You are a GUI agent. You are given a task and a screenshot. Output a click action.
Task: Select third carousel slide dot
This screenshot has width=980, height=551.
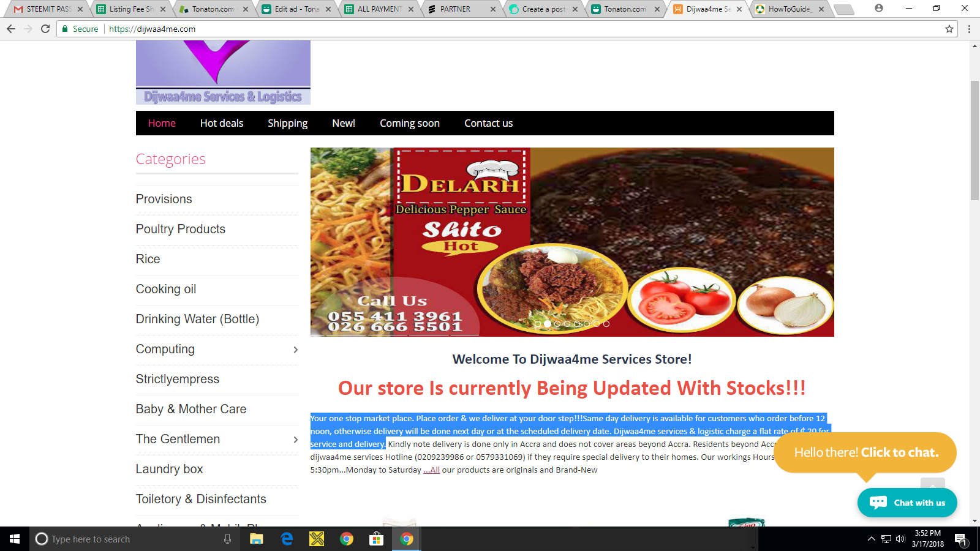point(557,324)
